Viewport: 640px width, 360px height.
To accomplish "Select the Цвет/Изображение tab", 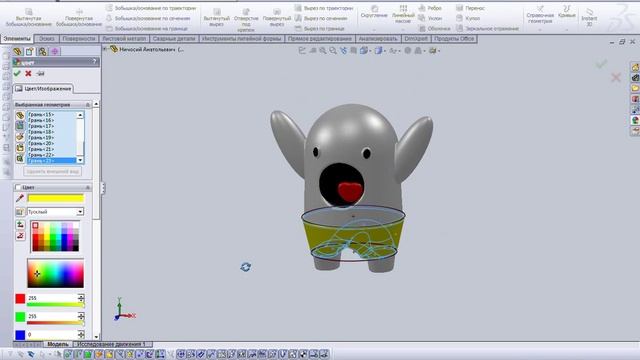I will pos(43,89).
